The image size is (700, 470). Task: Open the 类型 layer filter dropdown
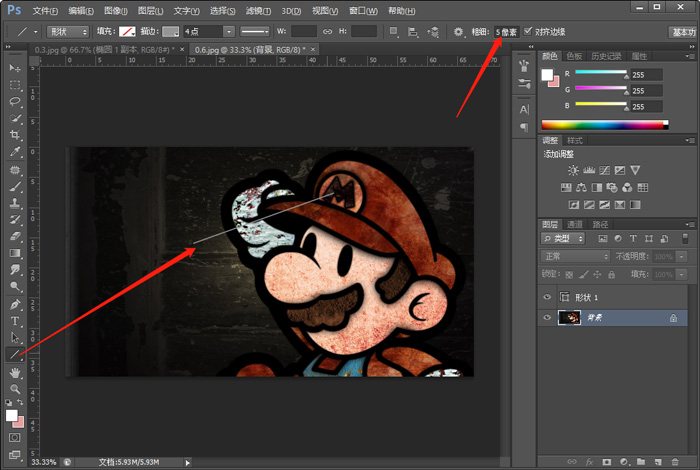click(563, 239)
